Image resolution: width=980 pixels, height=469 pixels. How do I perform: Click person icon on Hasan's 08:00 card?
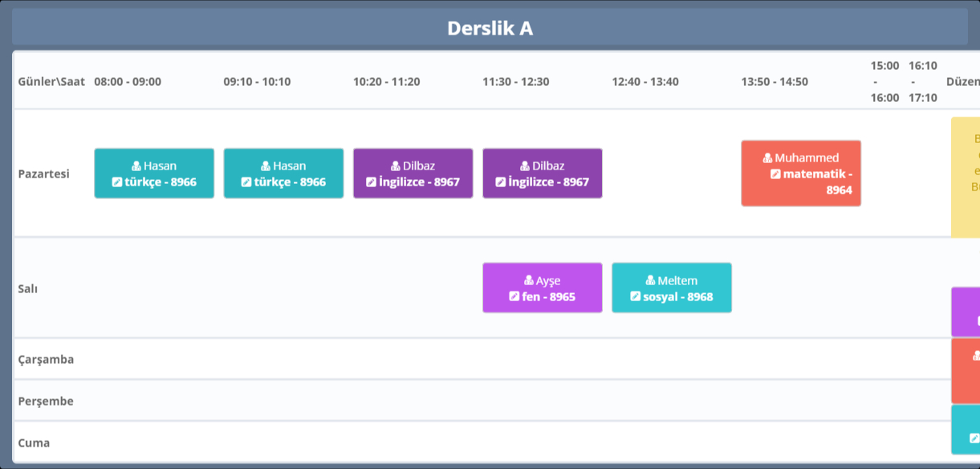tap(136, 166)
